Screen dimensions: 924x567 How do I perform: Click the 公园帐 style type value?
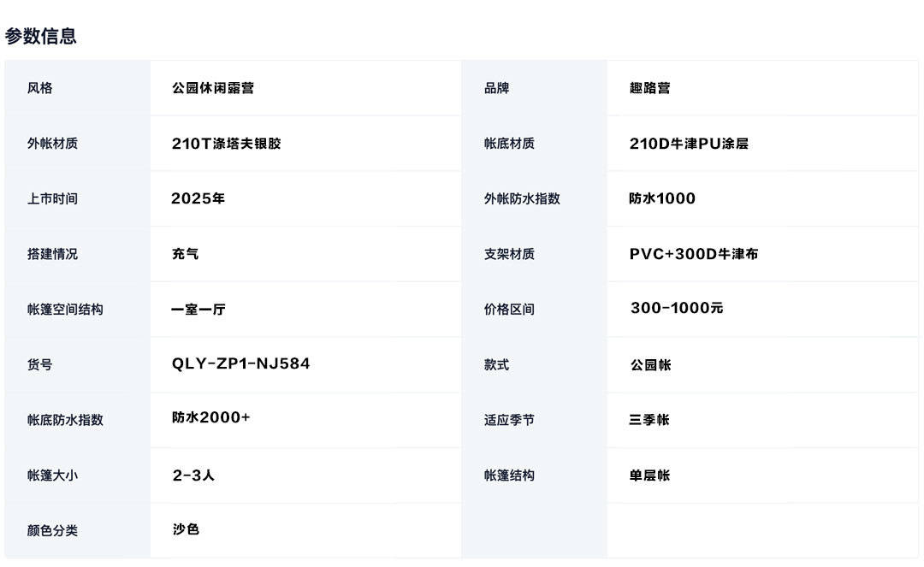coord(650,364)
